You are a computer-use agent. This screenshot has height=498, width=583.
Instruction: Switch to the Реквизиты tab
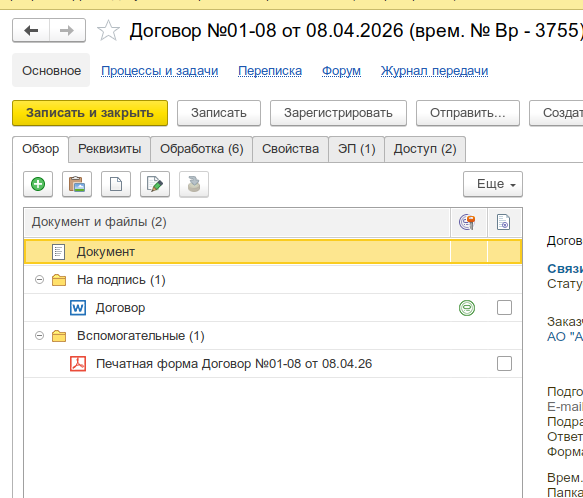click(x=109, y=149)
